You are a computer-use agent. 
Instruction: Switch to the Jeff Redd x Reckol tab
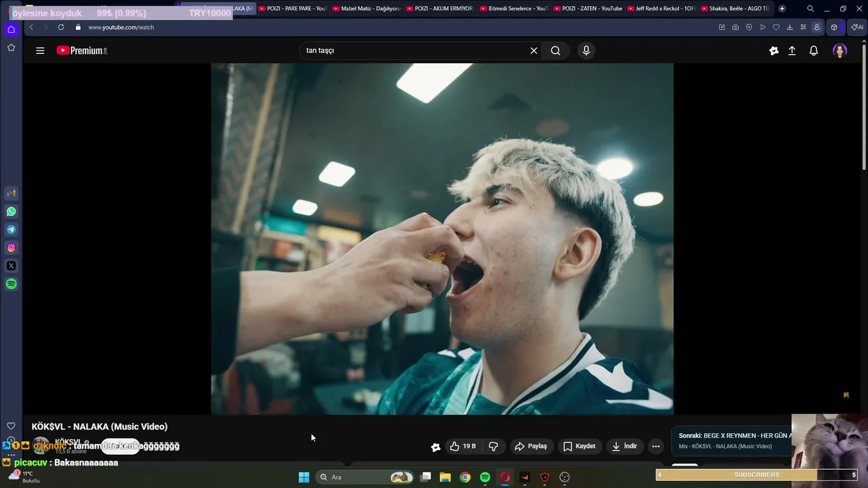coord(661,8)
